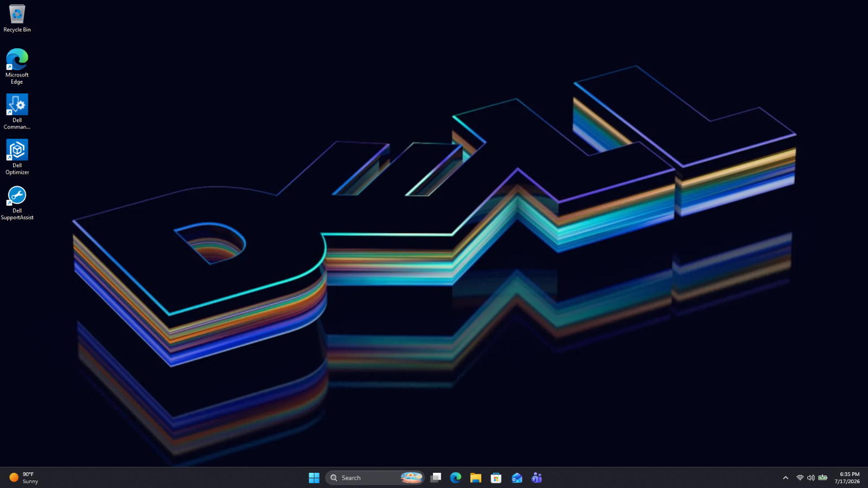This screenshot has height=488, width=868.
Task: Click the "Sunny" weather text
Action: click(x=30, y=481)
